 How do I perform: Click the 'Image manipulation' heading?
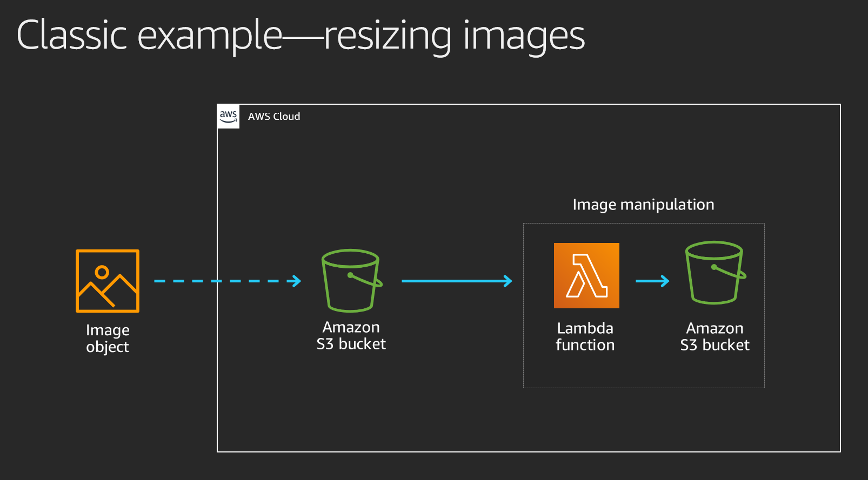643,205
